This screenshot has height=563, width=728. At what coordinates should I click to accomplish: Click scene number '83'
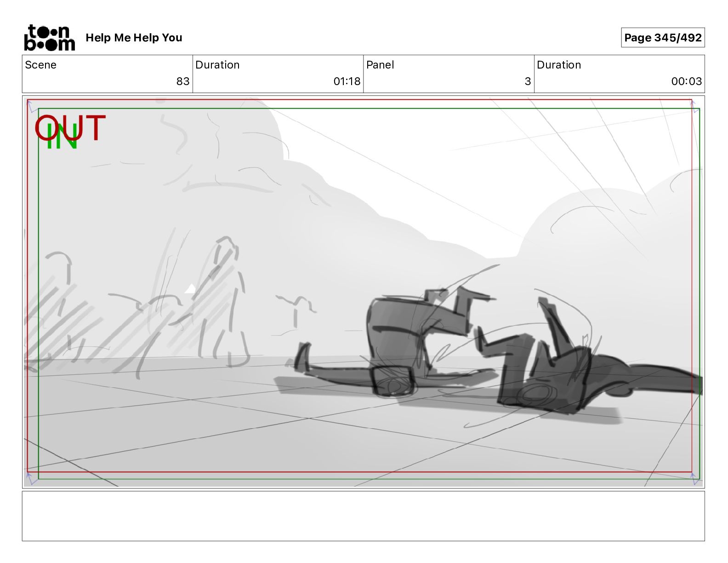point(183,81)
